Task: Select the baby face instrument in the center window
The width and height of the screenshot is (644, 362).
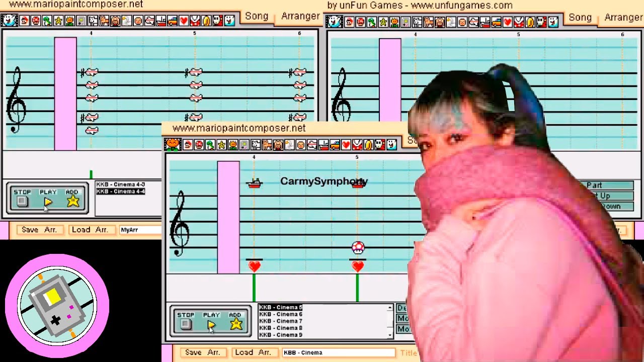Action: coord(301,145)
